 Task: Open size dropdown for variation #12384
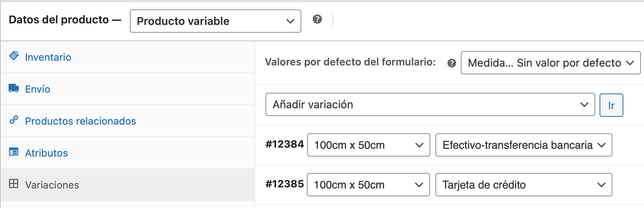[369, 145]
